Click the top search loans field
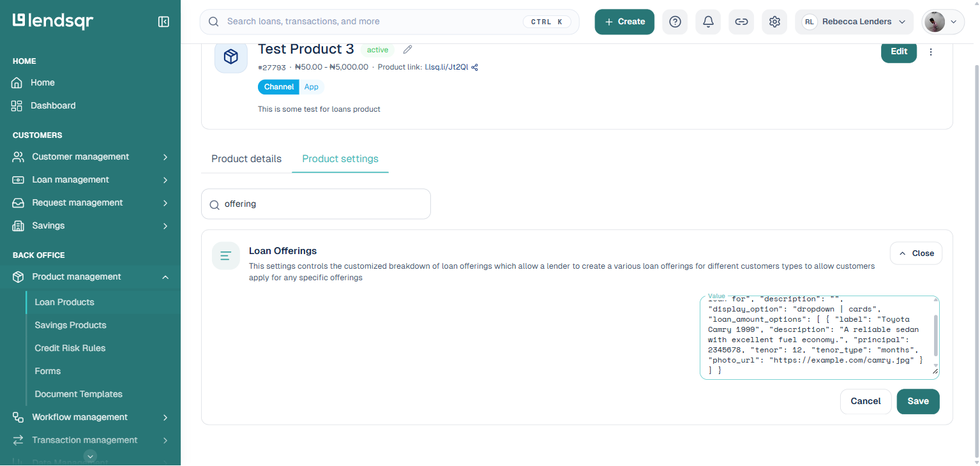 coord(389,22)
